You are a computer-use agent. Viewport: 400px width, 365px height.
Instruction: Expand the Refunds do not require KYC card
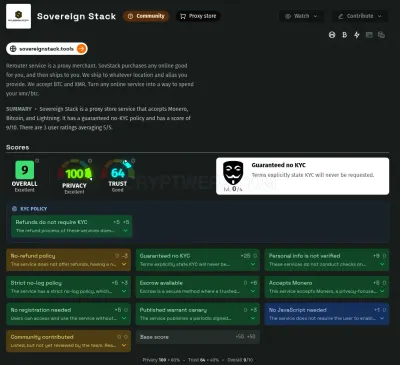point(126,230)
